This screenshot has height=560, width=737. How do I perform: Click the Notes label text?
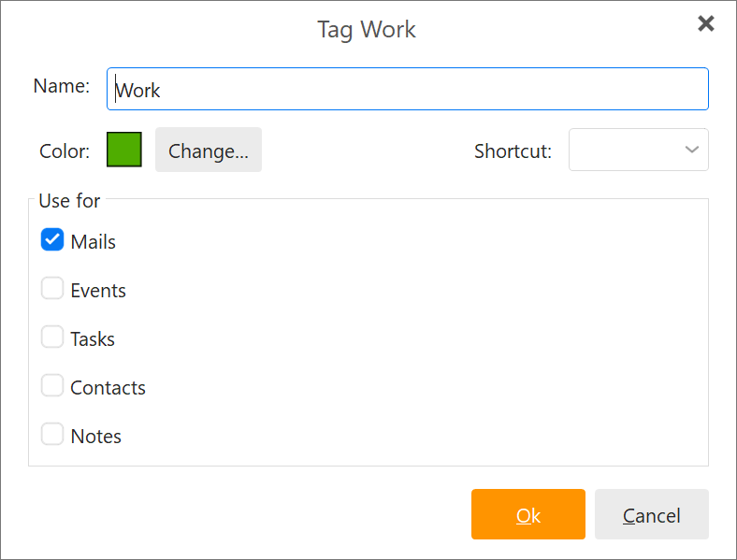(96, 437)
